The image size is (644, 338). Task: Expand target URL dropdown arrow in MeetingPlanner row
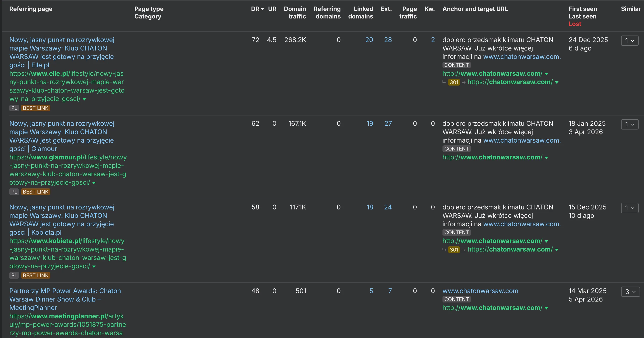(x=546, y=308)
